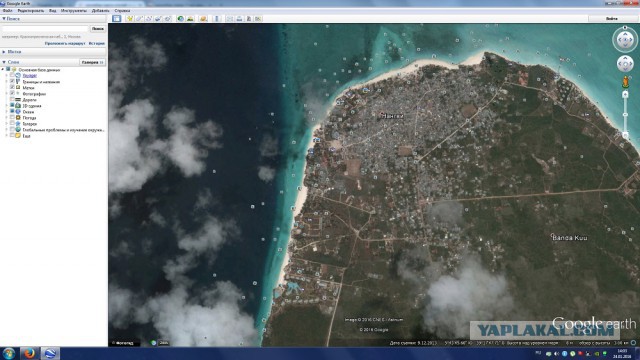This screenshot has height=360, width=640.
Task: Open the Справка menu
Action: [122, 11]
